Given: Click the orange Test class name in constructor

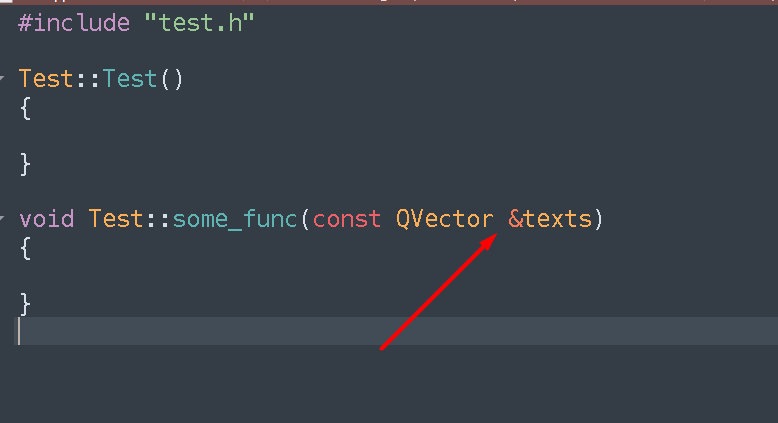Looking at the screenshot, I should 46,78.
